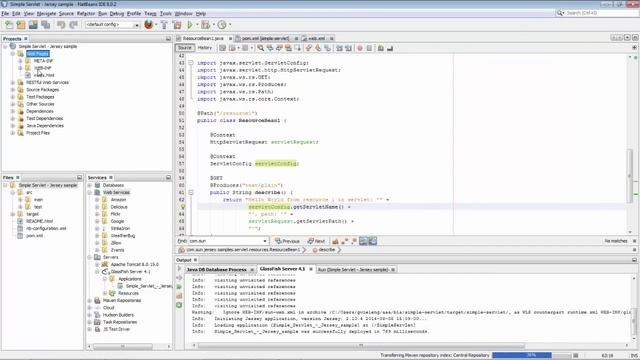
Task: Click the Redo icon in main toolbar
Action: tap(73, 25)
